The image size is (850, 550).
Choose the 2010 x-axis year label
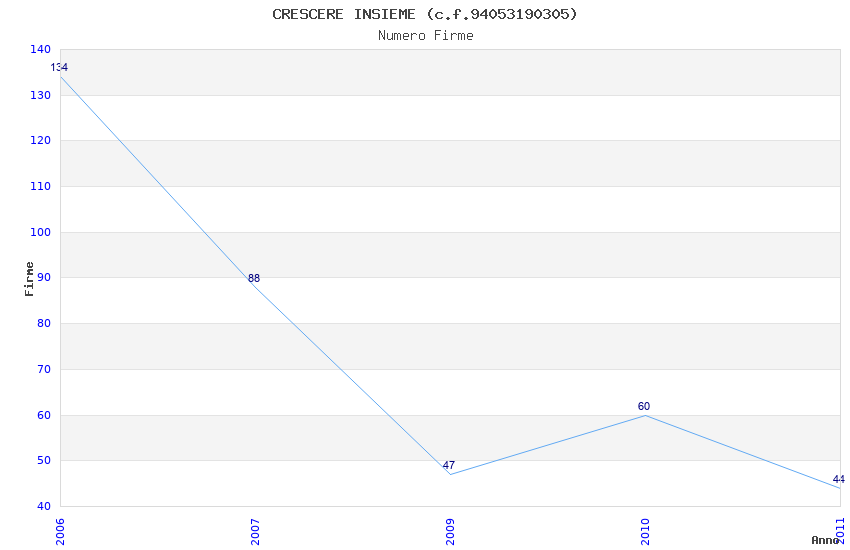(645, 530)
